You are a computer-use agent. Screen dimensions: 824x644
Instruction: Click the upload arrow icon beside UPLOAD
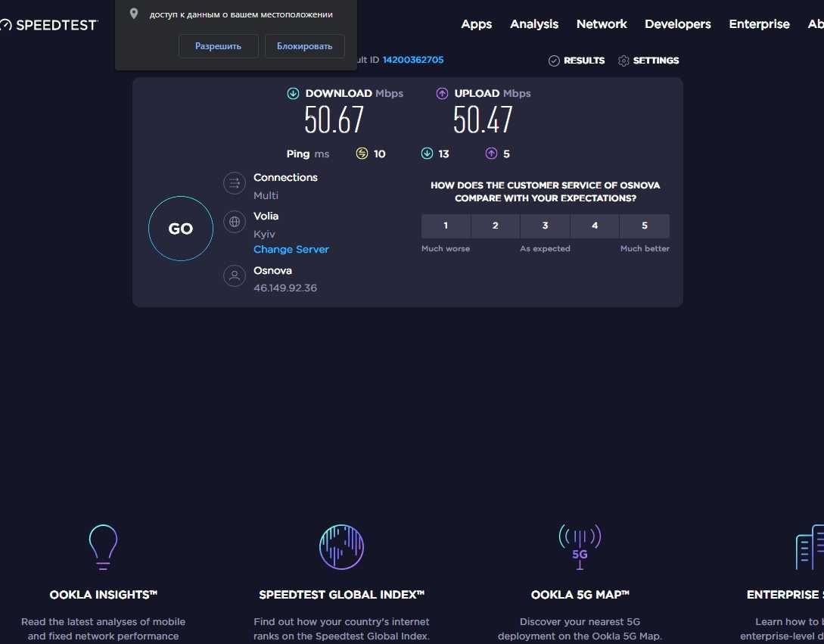(442, 94)
